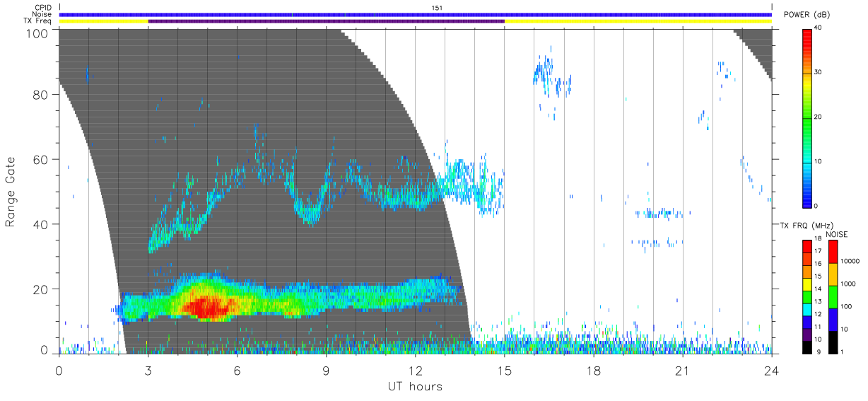Click the 1000 tick on the NOISE scale

pos(848,284)
